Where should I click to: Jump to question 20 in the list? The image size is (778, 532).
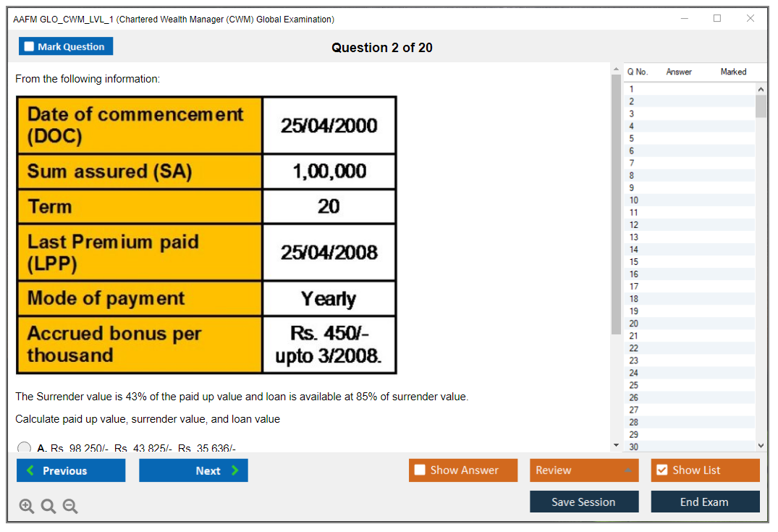click(x=634, y=324)
